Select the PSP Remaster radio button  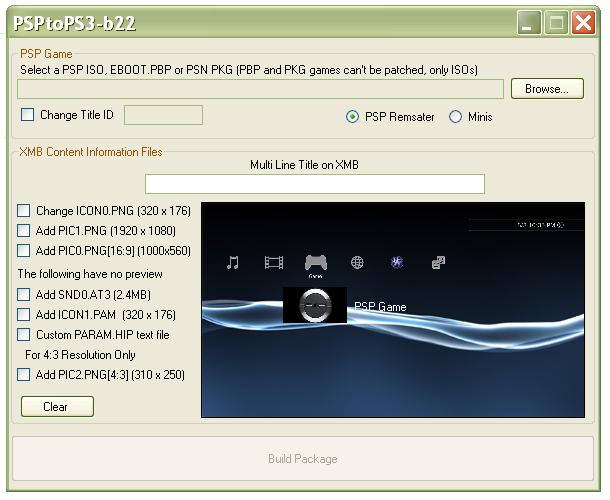coord(352,117)
